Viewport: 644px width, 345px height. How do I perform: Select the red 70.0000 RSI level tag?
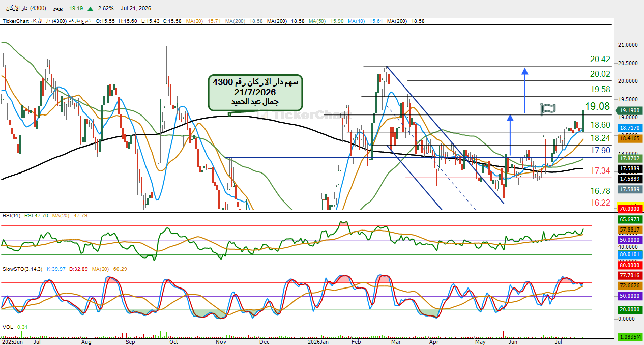click(x=629, y=209)
